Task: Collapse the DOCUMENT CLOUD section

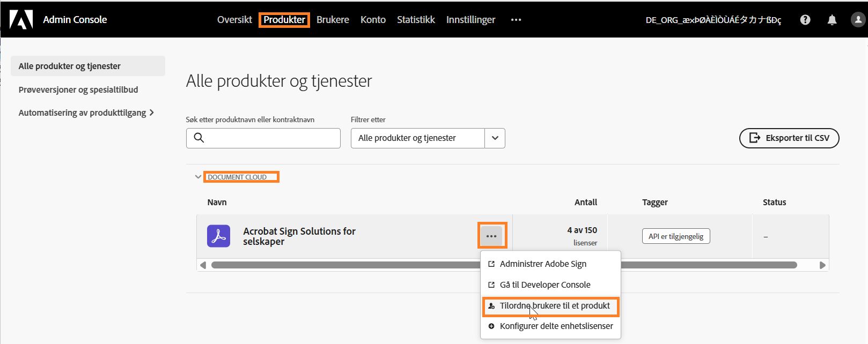Action: click(198, 177)
